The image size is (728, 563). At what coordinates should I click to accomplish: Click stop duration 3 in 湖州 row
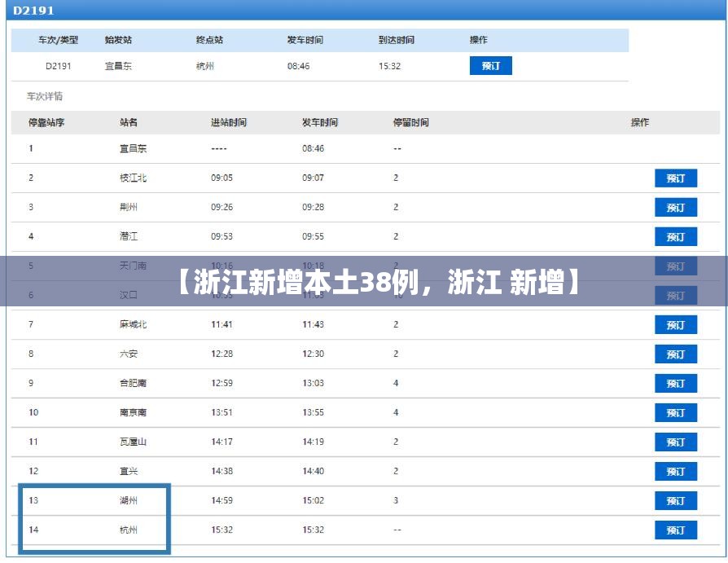[396, 501]
